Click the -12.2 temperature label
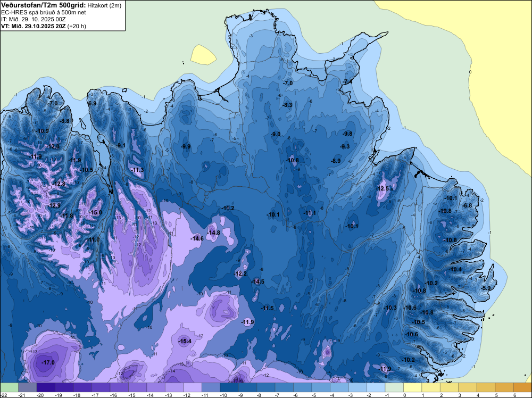The height and width of the screenshot is (398, 532). 240,273
